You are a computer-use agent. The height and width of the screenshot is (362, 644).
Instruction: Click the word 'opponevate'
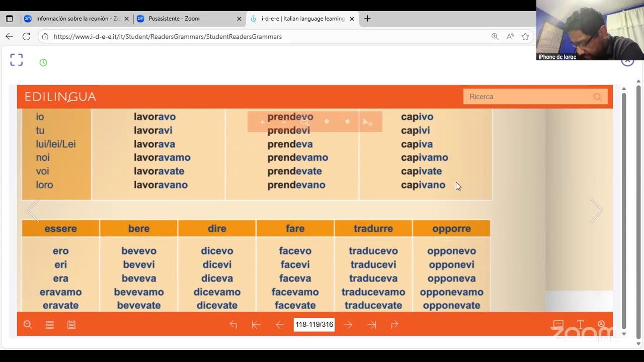pyautogui.click(x=451, y=305)
